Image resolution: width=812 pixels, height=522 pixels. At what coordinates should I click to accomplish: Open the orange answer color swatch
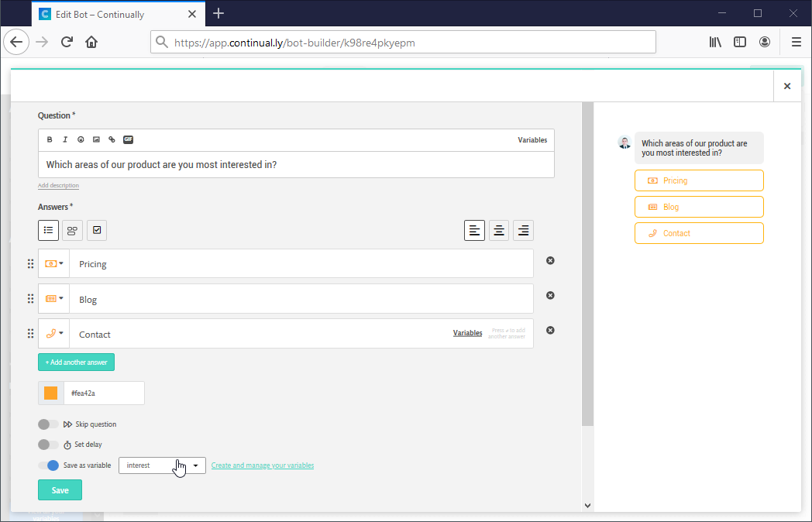50,393
